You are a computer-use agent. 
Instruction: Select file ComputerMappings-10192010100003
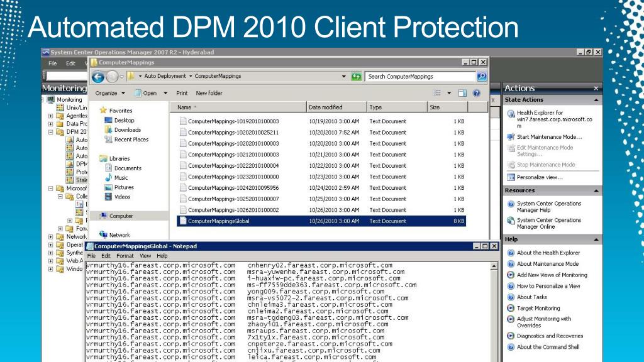233,121
